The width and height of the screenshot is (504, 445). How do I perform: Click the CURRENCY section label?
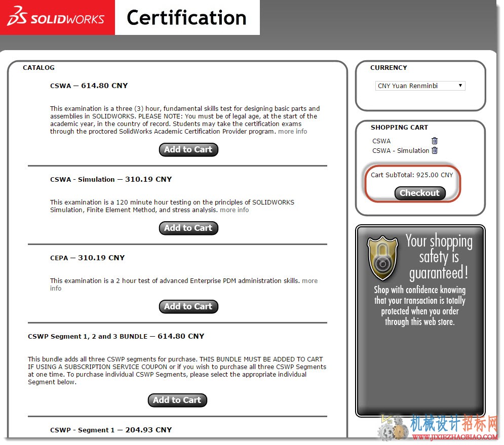pyautogui.click(x=389, y=68)
